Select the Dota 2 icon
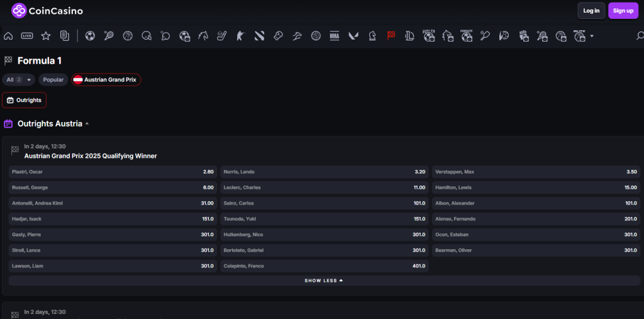Viewport: 644px width, 319px height. click(259, 36)
